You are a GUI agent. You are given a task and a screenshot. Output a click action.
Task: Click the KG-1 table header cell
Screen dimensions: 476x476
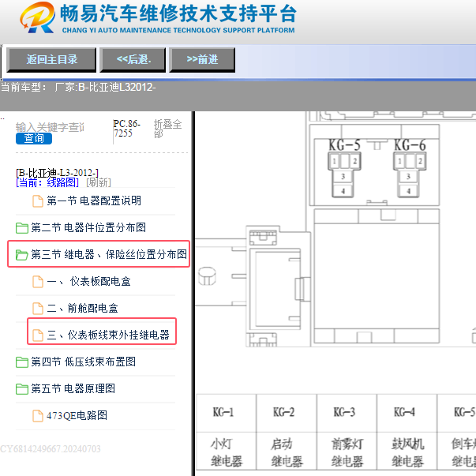(x=227, y=413)
